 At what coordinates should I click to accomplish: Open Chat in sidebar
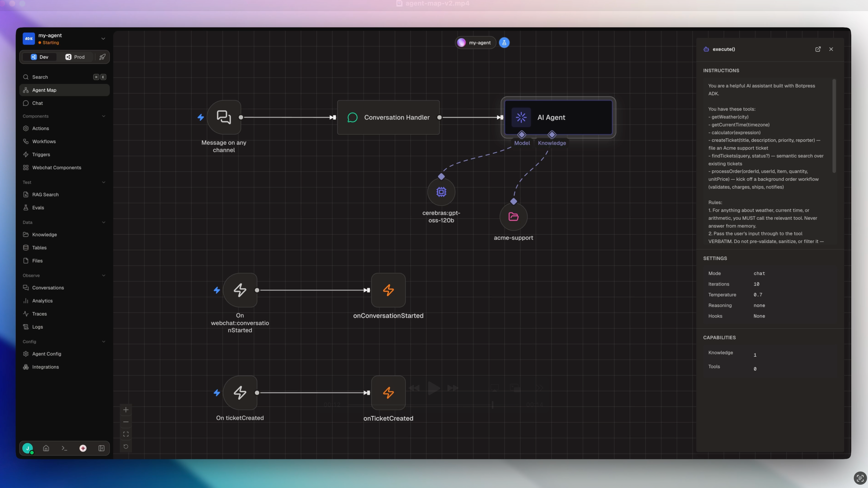click(64, 103)
